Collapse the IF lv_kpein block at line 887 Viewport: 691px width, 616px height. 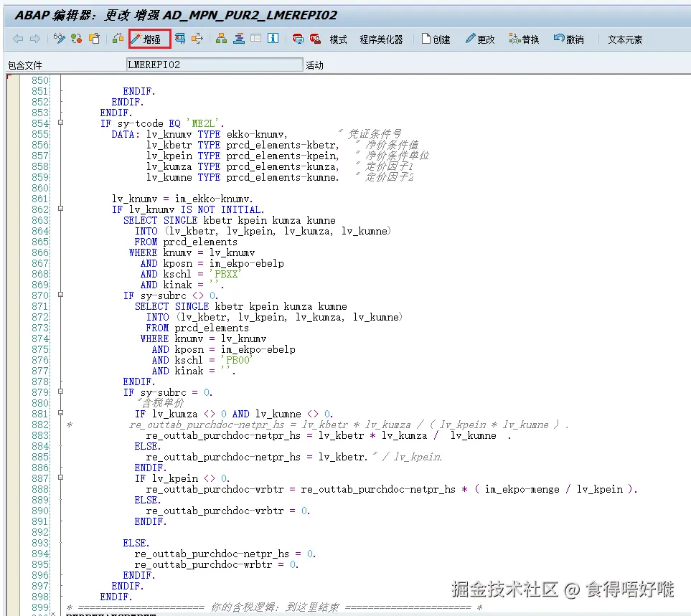tap(61, 478)
